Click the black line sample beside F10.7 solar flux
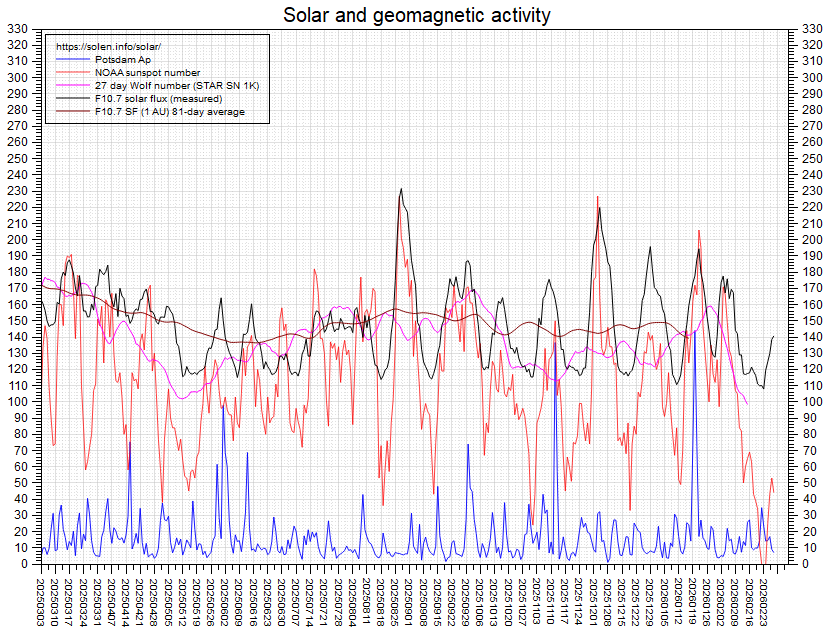 [x=73, y=98]
